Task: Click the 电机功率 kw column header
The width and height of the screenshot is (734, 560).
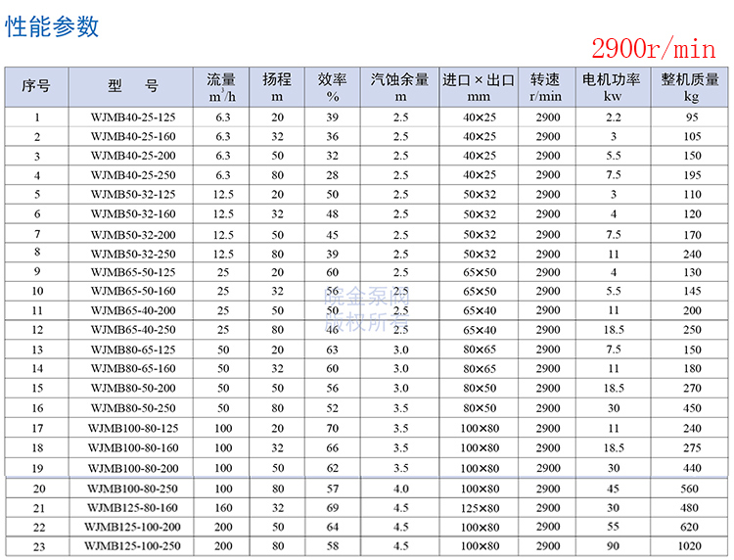Action: tap(613, 87)
